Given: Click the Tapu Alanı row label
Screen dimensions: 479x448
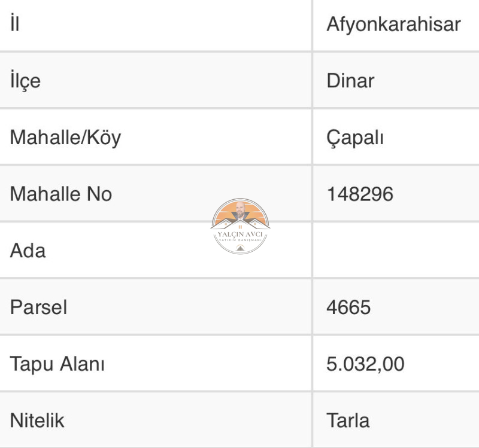Looking at the screenshot, I should [57, 364].
